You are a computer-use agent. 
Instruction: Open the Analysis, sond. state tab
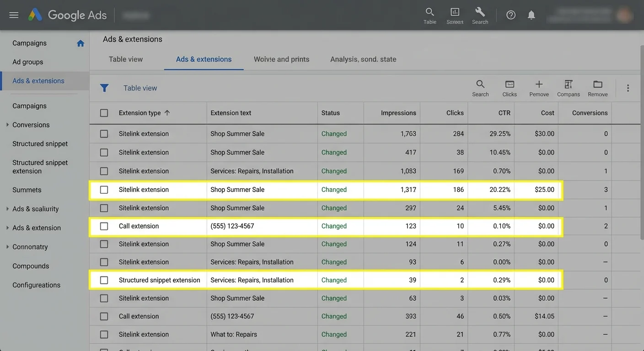coord(363,59)
